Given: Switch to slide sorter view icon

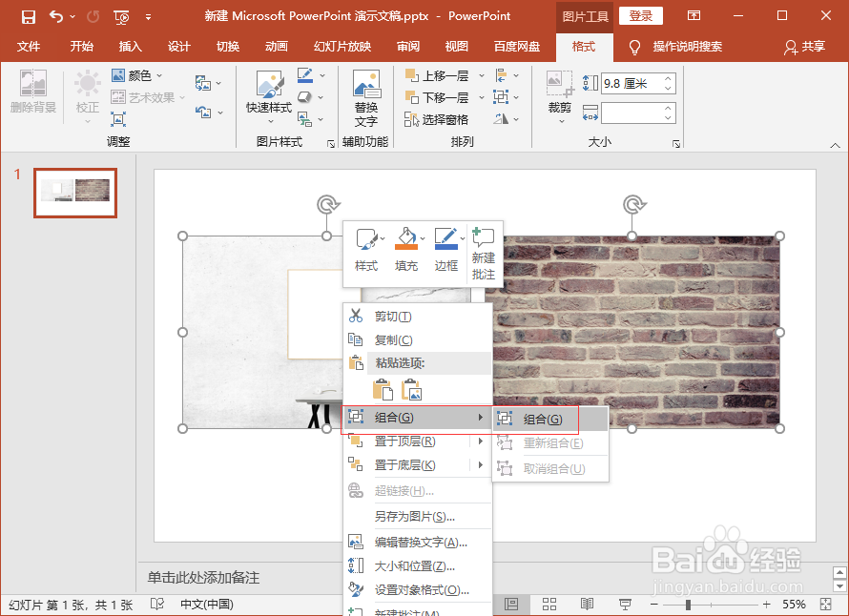Looking at the screenshot, I should point(549,605).
